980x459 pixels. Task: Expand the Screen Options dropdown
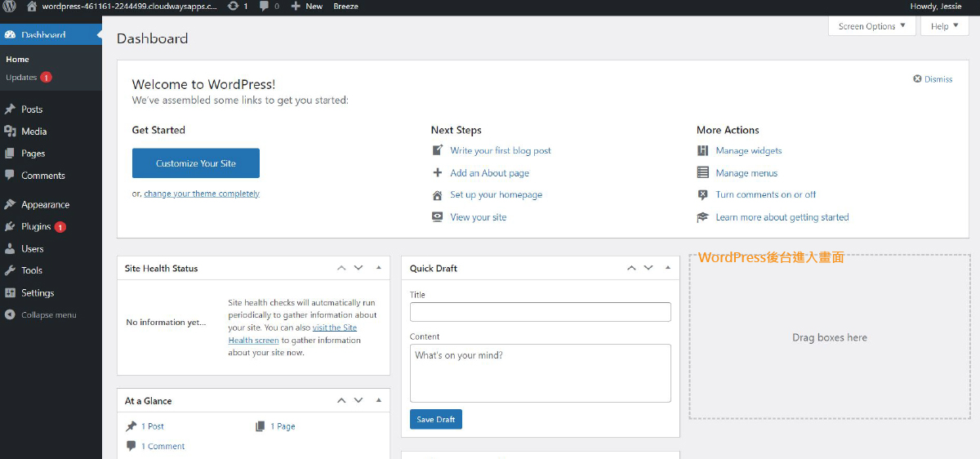pyautogui.click(x=872, y=26)
